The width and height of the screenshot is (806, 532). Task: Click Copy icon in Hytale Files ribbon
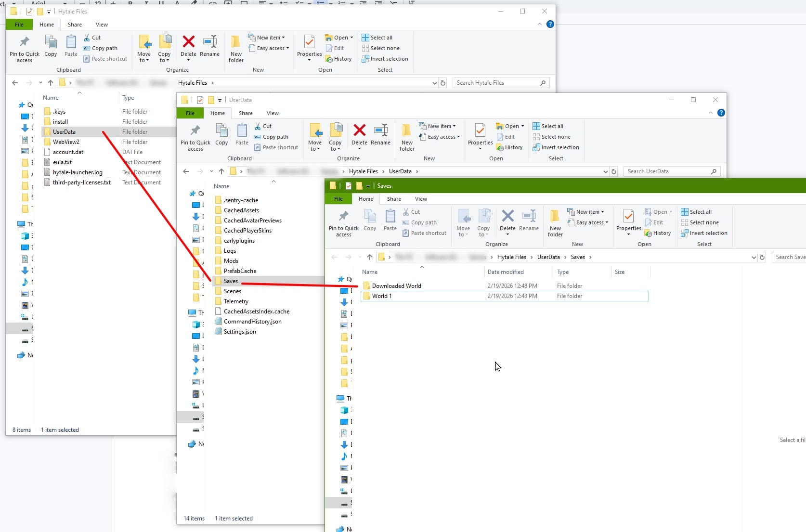click(x=51, y=46)
